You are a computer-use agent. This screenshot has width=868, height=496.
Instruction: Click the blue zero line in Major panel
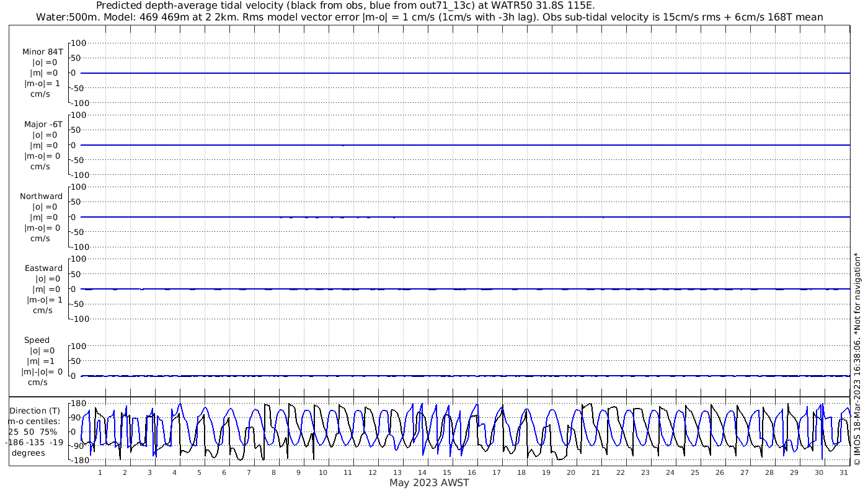[x=465, y=145]
